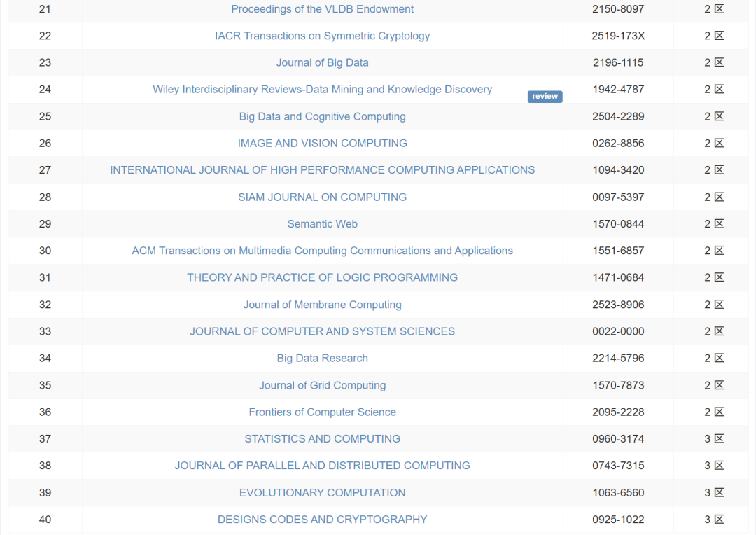
Task: Open DESIGNS CODES AND CRYPTOGRAPHY link
Action: [x=322, y=520]
